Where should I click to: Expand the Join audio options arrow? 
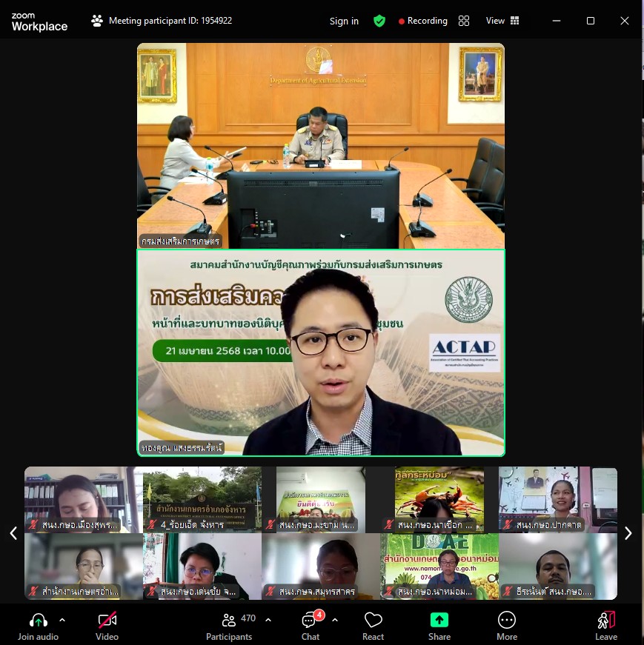tap(62, 620)
